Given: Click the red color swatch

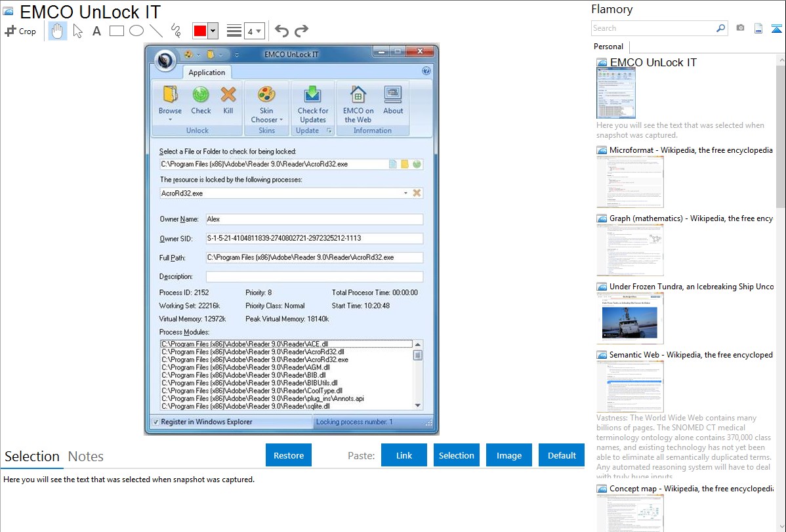Looking at the screenshot, I should 200,31.
